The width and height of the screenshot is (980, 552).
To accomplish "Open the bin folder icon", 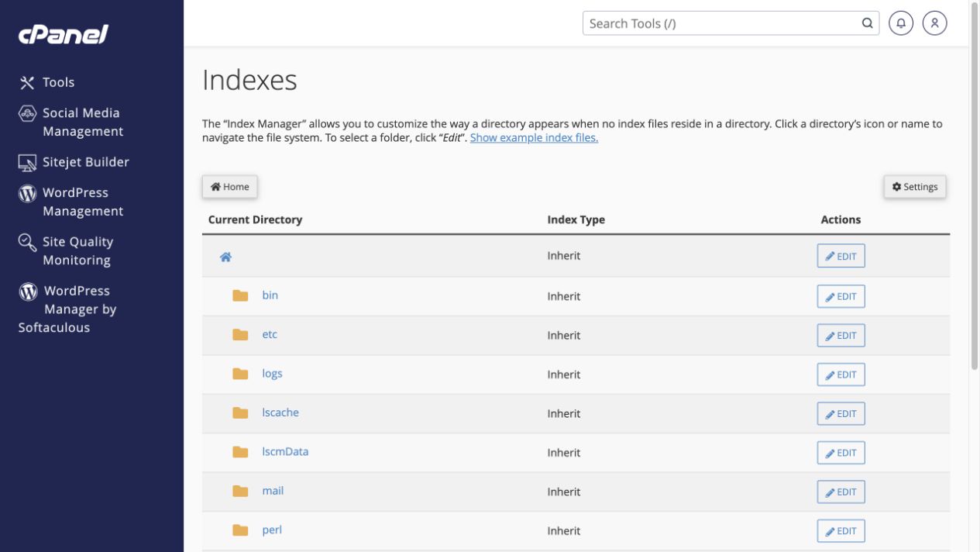I will click(x=241, y=295).
